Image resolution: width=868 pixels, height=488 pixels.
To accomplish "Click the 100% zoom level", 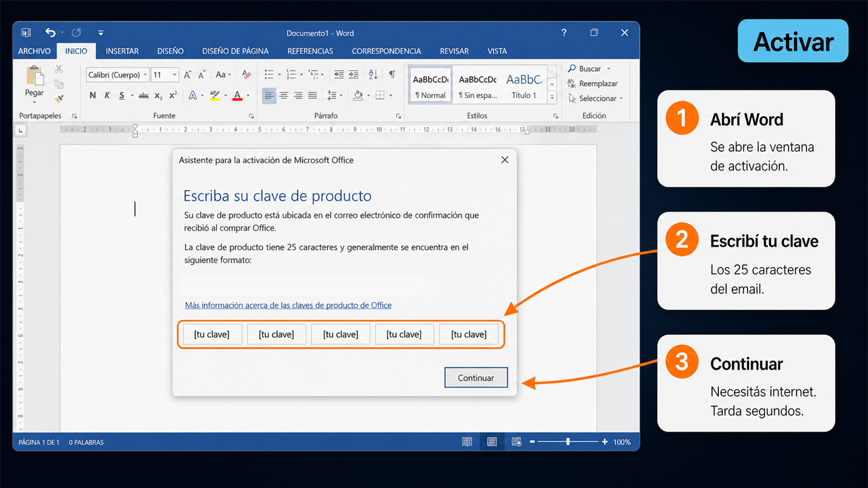I will (x=622, y=442).
